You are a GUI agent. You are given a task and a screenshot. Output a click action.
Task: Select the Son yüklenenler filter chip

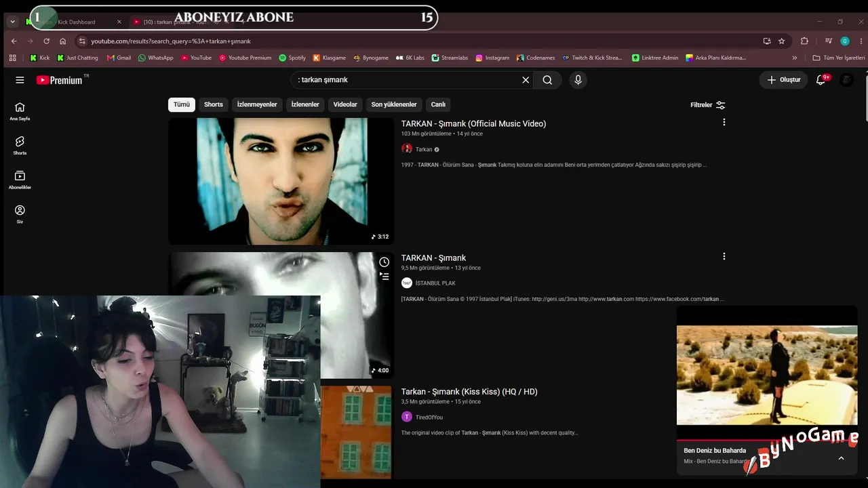pyautogui.click(x=394, y=104)
